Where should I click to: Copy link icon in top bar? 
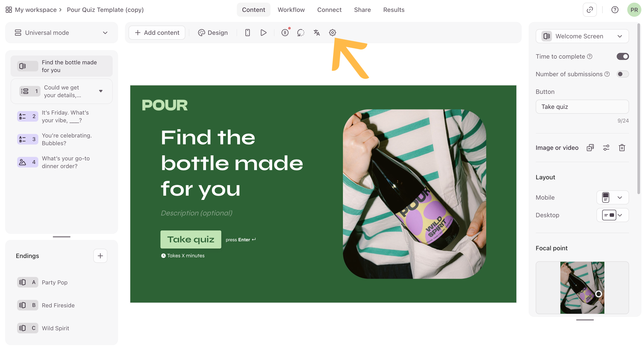point(589,10)
